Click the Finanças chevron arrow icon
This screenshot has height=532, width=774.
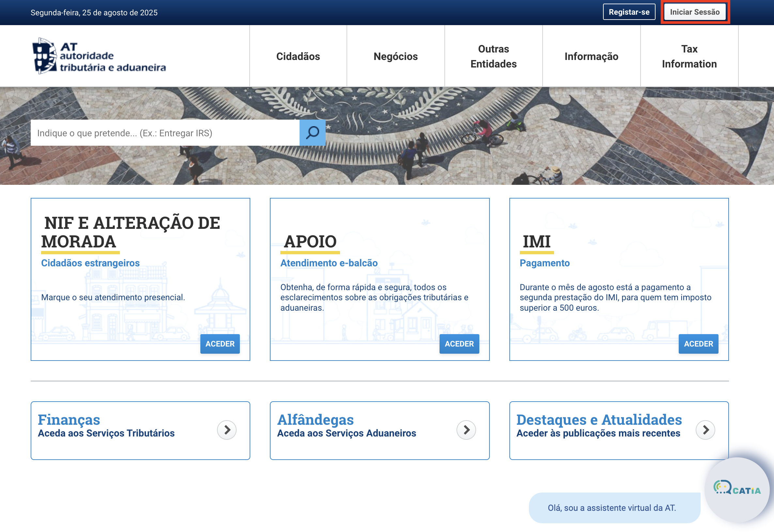click(227, 430)
